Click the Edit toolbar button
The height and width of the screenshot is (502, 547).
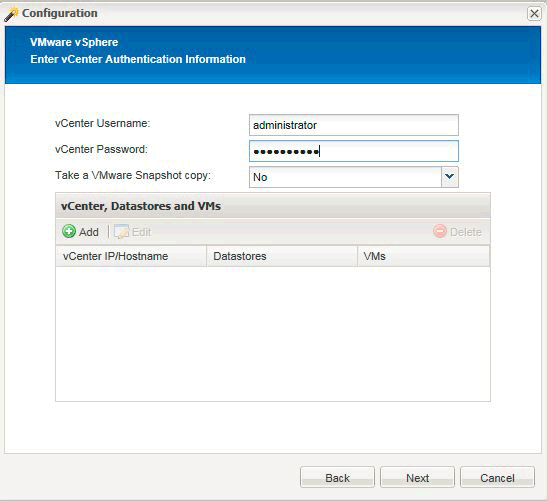pyautogui.click(x=133, y=232)
